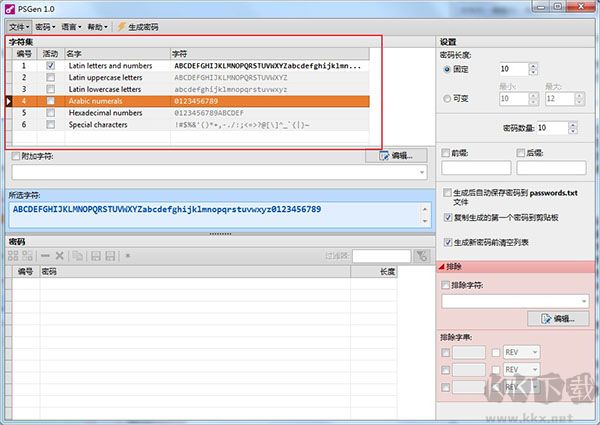This screenshot has width=600, height=425.
Task: Enable the first exclude string checkbox
Action: [x=445, y=352]
